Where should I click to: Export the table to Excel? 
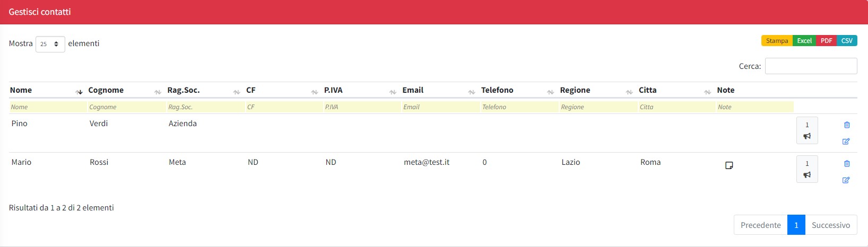pyautogui.click(x=804, y=41)
